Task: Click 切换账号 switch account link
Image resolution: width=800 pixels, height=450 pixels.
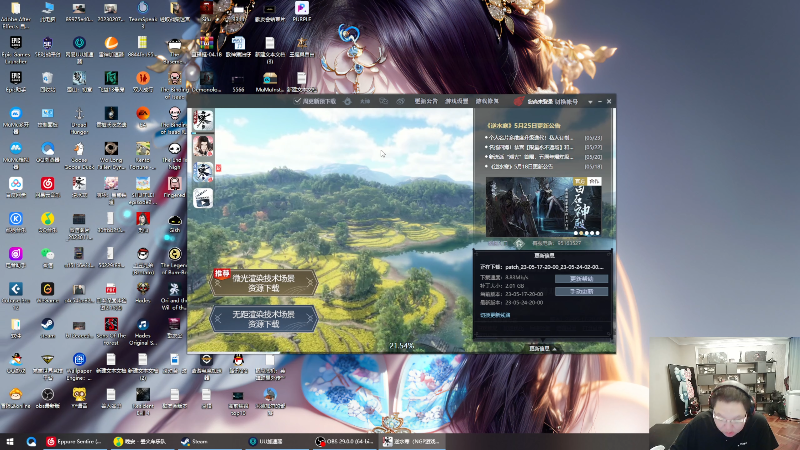Action: point(566,102)
